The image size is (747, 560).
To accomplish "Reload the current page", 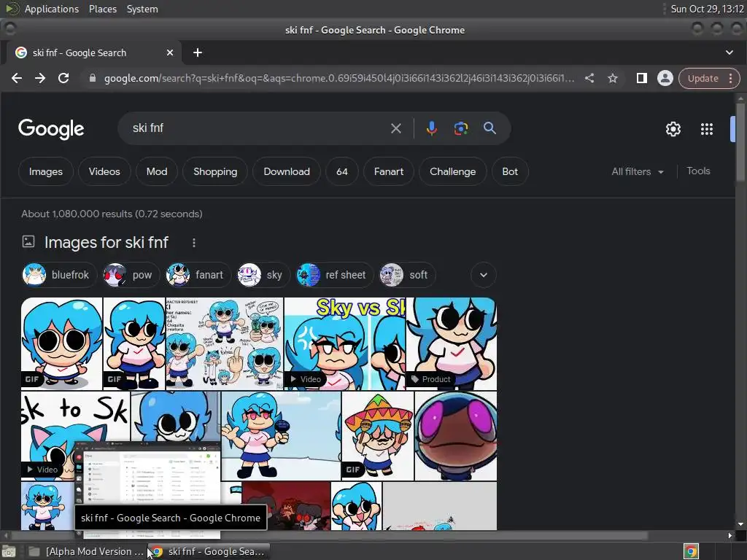I will [63, 79].
